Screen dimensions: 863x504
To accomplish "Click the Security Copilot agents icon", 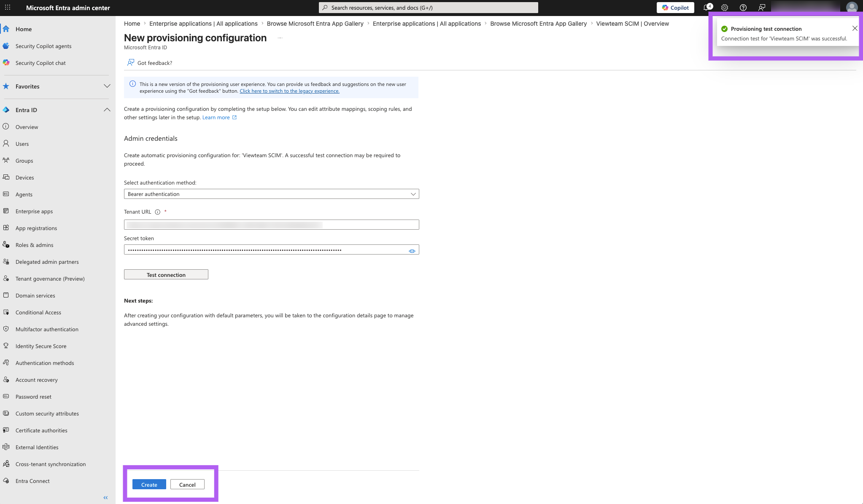I will click(6, 46).
